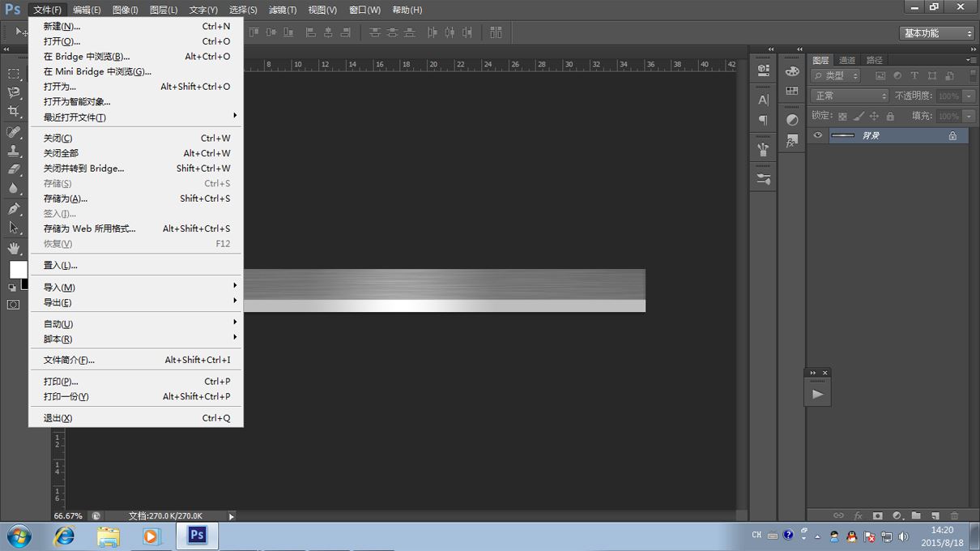
Task: Open the Swatches panel icon
Action: point(792,91)
